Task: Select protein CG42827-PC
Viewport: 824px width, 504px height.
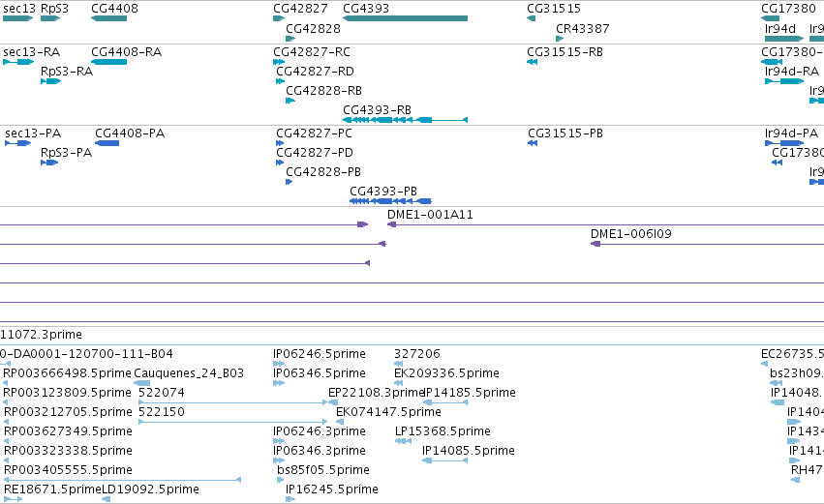Action: pyautogui.click(x=315, y=133)
